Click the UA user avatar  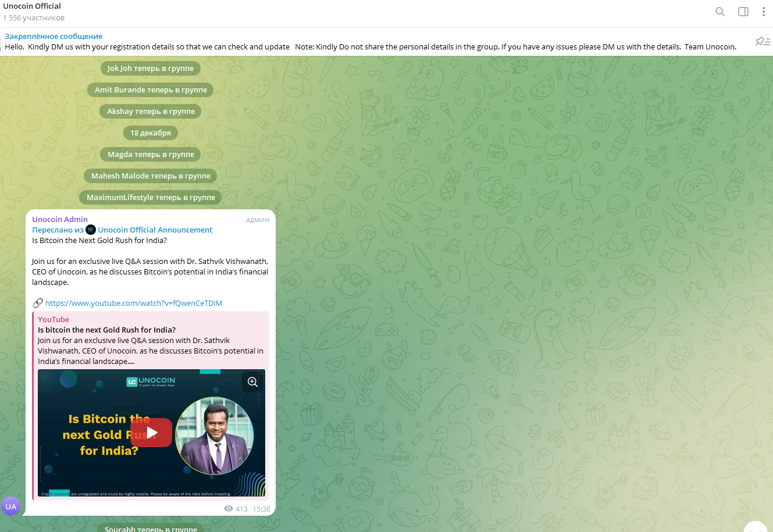click(10, 506)
